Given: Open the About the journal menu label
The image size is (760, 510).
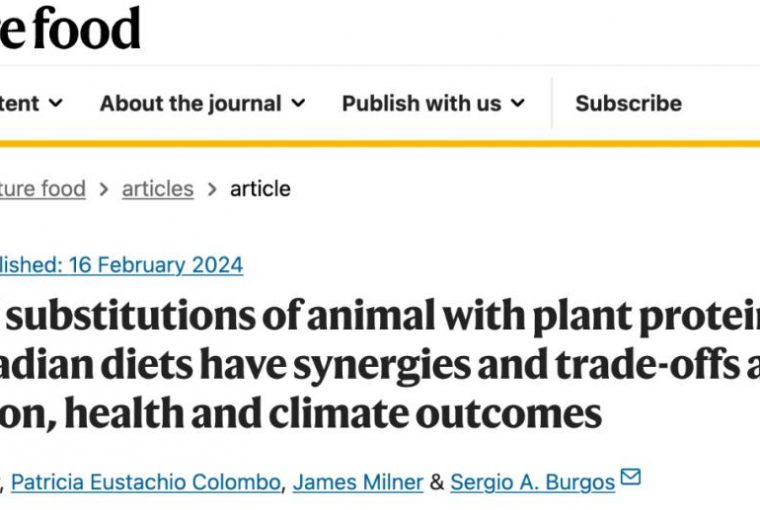Looking at the screenshot, I should click(x=190, y=103).
